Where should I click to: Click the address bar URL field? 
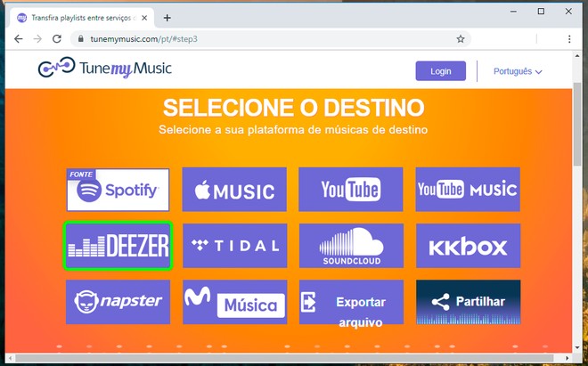click(267, 39)
